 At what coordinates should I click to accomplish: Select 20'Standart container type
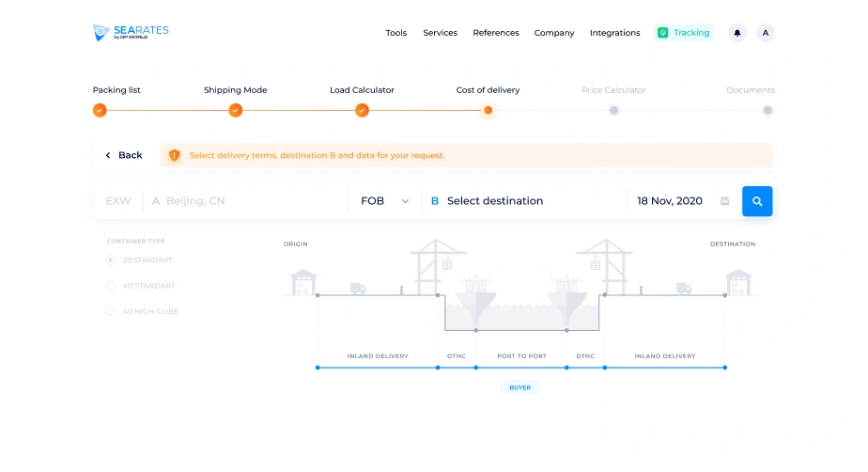click(111, 260)
